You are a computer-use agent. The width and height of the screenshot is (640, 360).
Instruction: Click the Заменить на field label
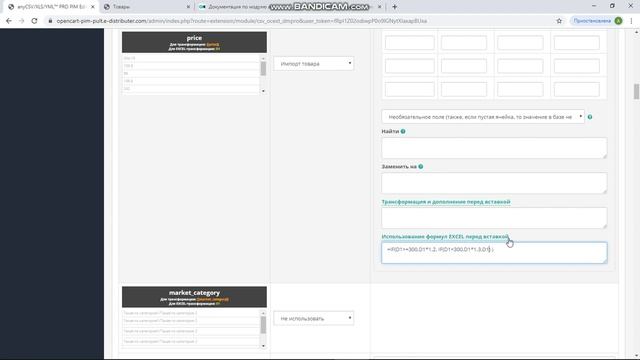pyautogui.click(x=399, y=167)
